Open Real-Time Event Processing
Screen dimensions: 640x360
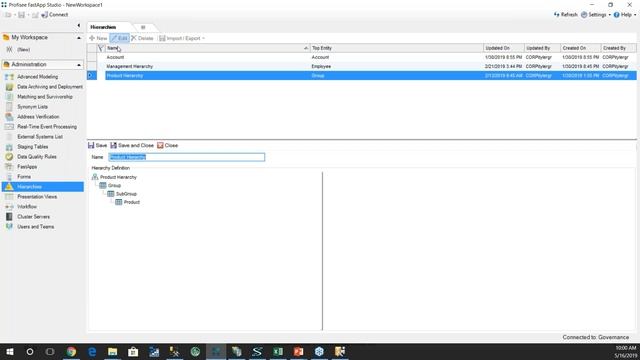[x=47, y=127]
